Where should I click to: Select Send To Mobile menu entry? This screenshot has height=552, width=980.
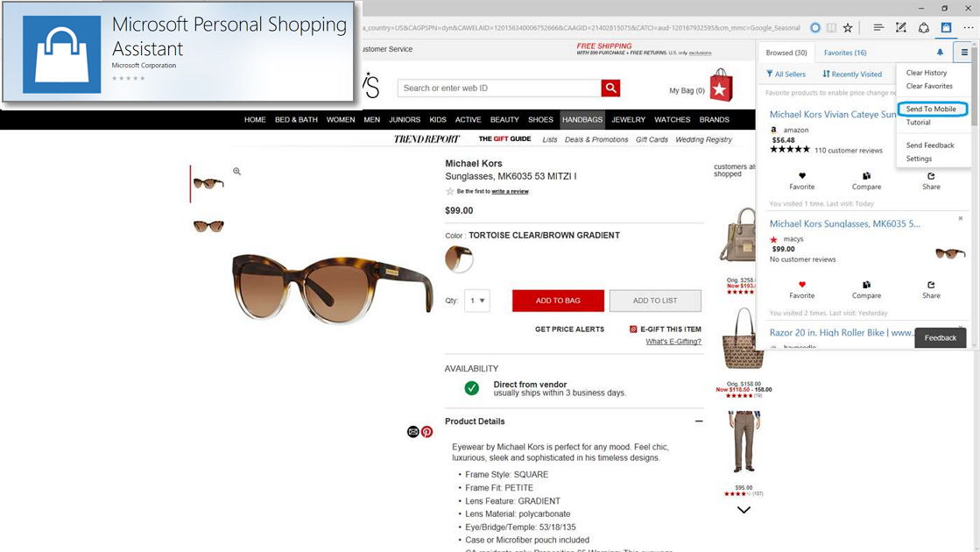[931, 109]
